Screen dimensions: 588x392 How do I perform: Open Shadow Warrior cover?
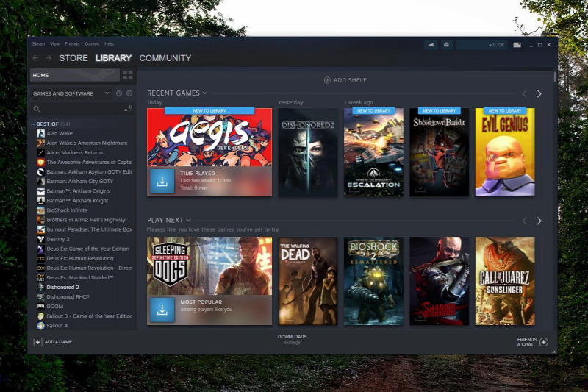tap(439, 281)
